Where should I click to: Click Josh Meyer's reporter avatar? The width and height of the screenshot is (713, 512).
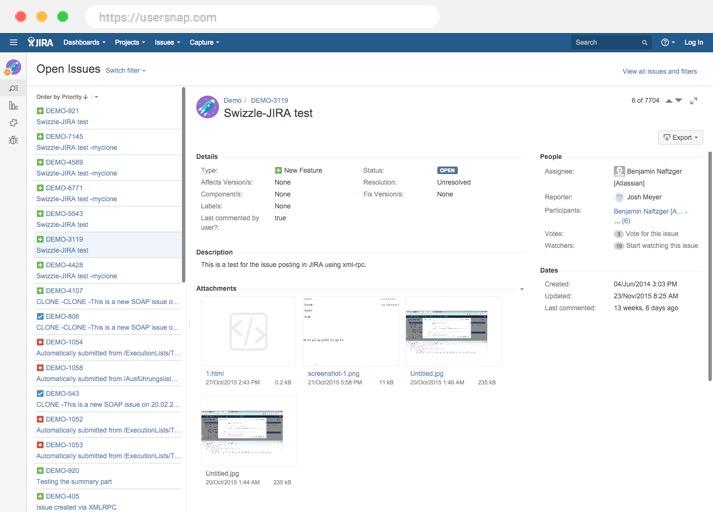tap(619, 197)
